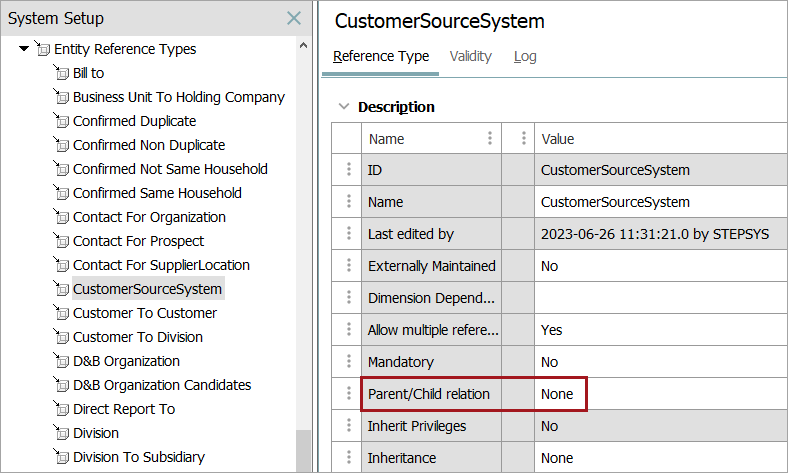Viewport: 788px width, 473px height.
Task: Click the CustomerSourceSystem tree icon
Action: [61, 289]
